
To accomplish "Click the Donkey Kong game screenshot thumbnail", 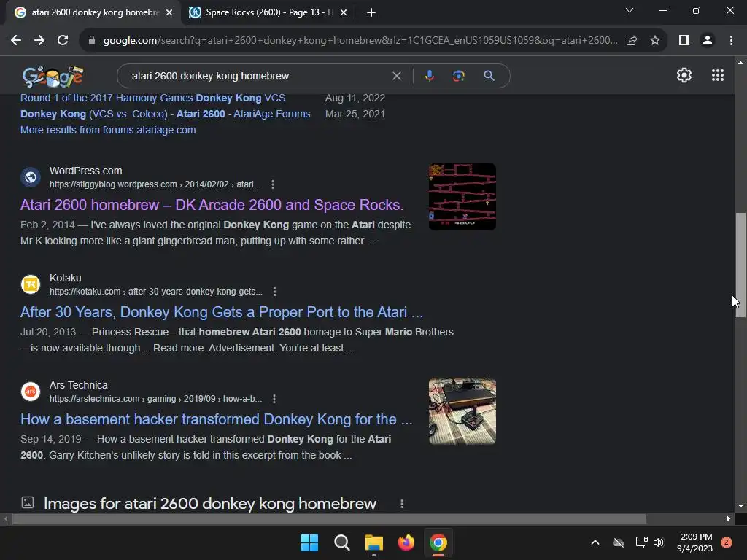I will 462,197.
